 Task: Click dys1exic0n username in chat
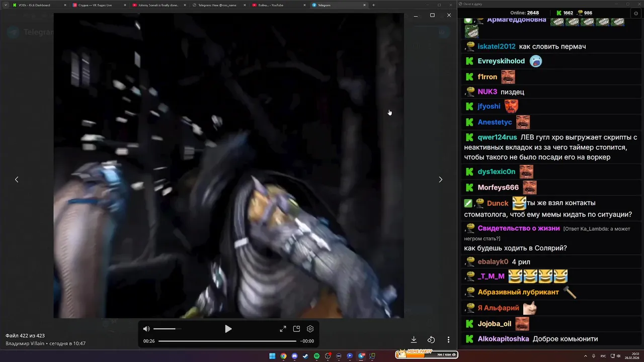[497, 171]
